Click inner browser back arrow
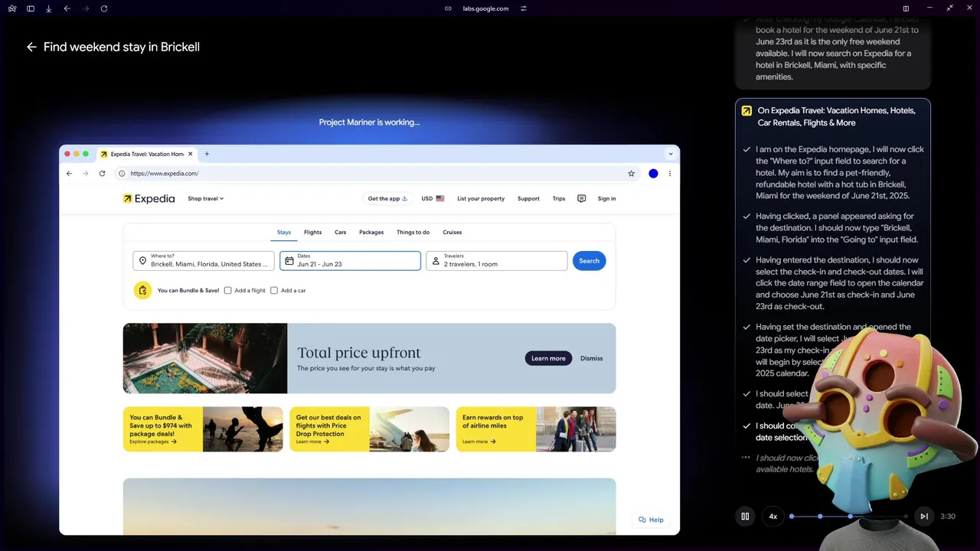Image resolution: width=980 pixels, height=551 pixels. click(x=69, y=174)
